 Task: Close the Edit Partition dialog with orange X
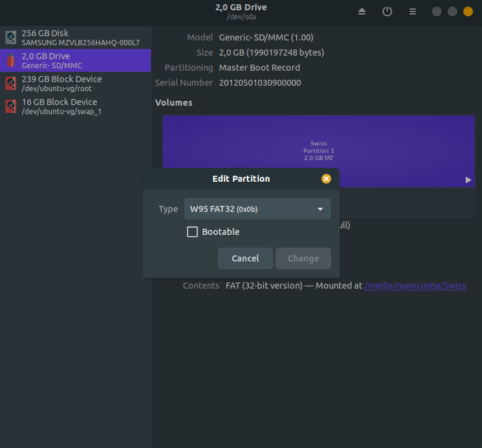point(326,179)
